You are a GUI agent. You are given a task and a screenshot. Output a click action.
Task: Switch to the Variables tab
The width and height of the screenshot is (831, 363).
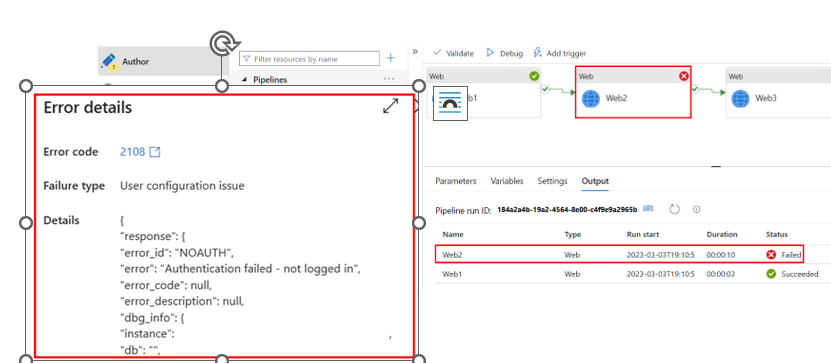coord(507,181)
